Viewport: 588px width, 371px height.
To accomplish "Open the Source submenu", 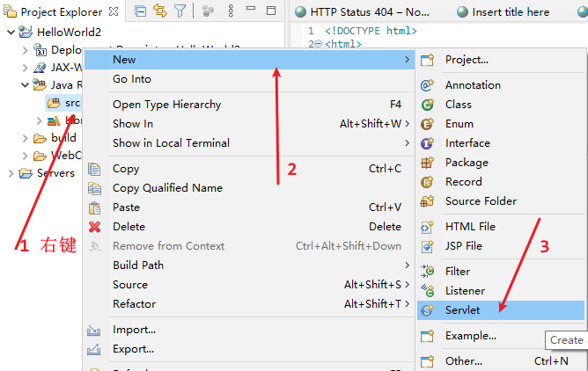I will click(x=249, y=285).
